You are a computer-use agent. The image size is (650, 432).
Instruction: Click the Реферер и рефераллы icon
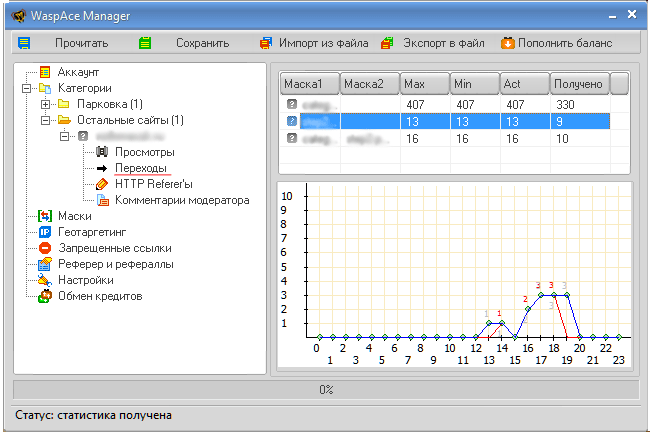(45, 264)
